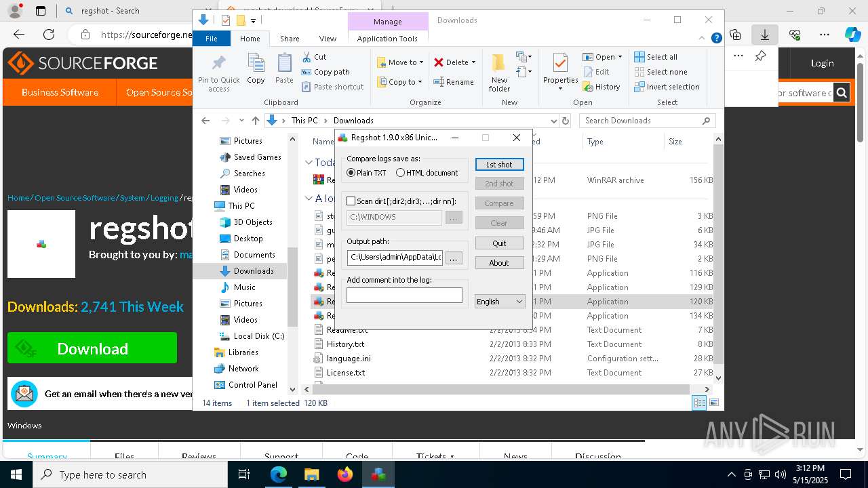Refresh the Downloads folder view

tap(566, 121)
